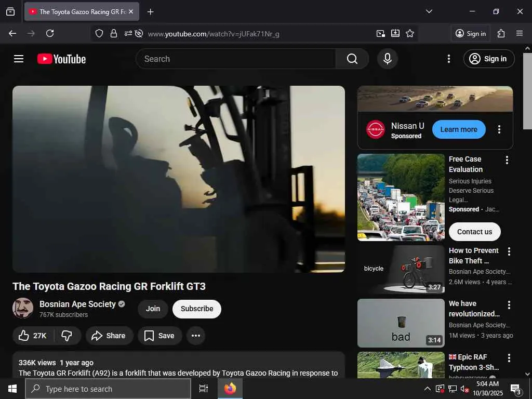Open the 'bad' trash can video thumbnail

(401, 323)
